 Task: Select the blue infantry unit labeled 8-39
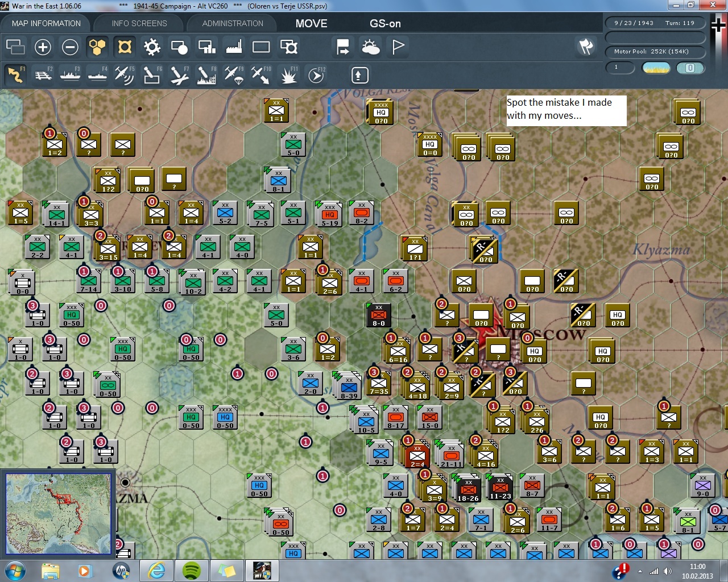click(349, 386)
